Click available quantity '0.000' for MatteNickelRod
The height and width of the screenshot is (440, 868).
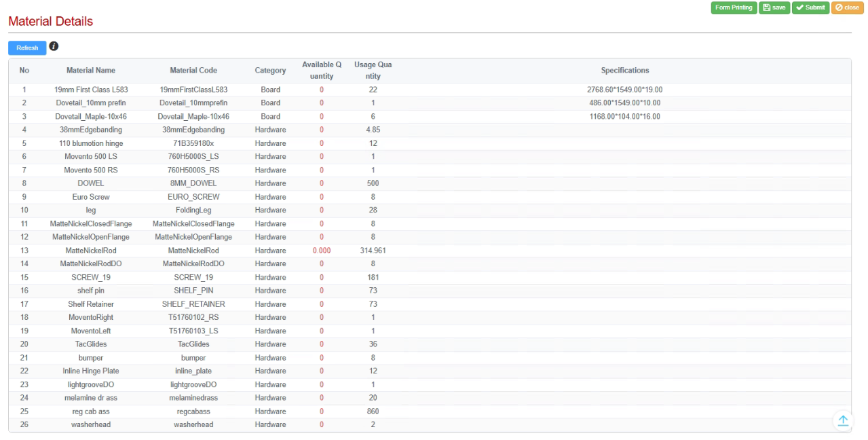(322, 251)
